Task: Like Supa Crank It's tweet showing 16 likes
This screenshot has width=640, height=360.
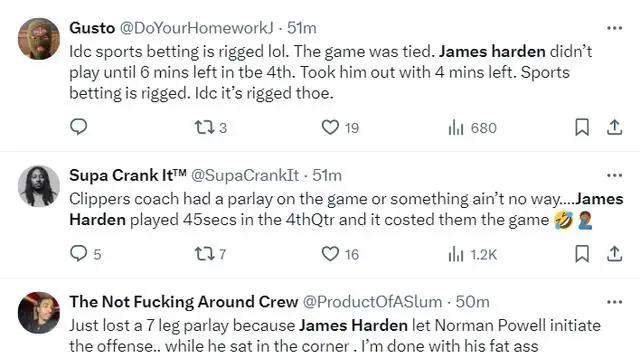Action: 340,254
